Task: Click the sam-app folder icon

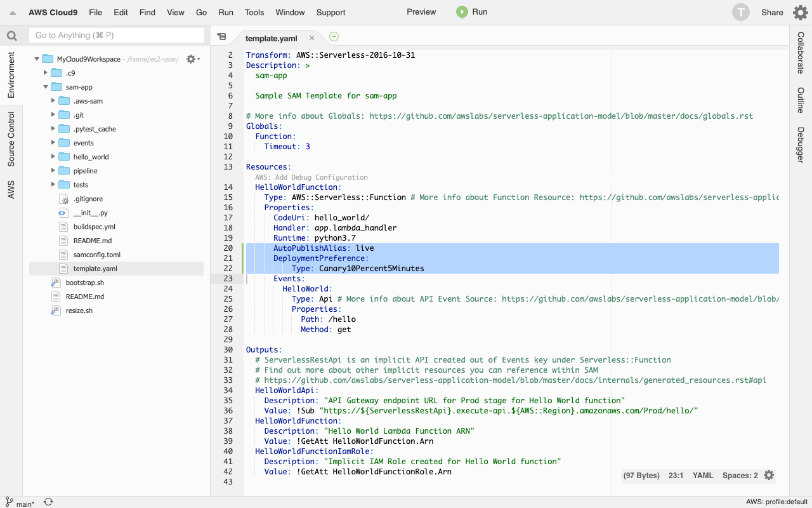Action: pos(56,87)
